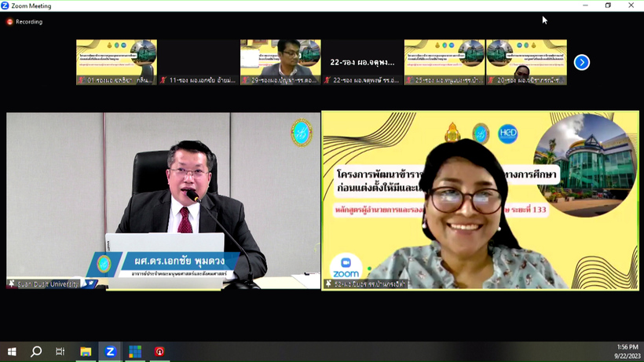This screenshot has height=362, width=644.
Task: Open File Explorer from the taskbar
Action: 86,352
